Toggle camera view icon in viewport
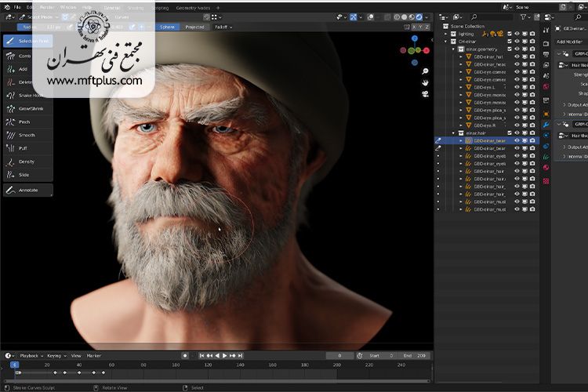The image size is (588, 392). click(425, 94)
